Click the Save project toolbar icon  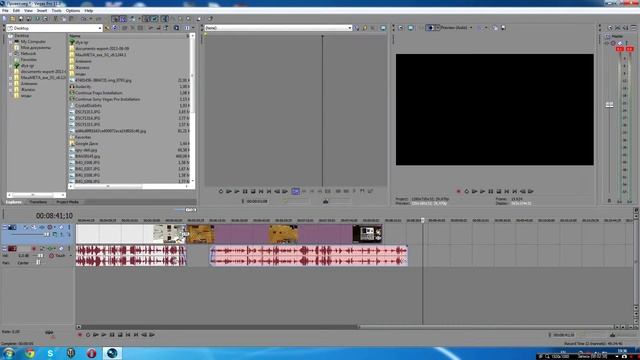point(21,18)
